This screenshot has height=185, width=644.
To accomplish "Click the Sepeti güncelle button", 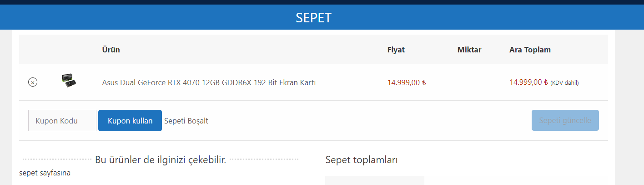I will pyautogui.click(x=565, y=121).
